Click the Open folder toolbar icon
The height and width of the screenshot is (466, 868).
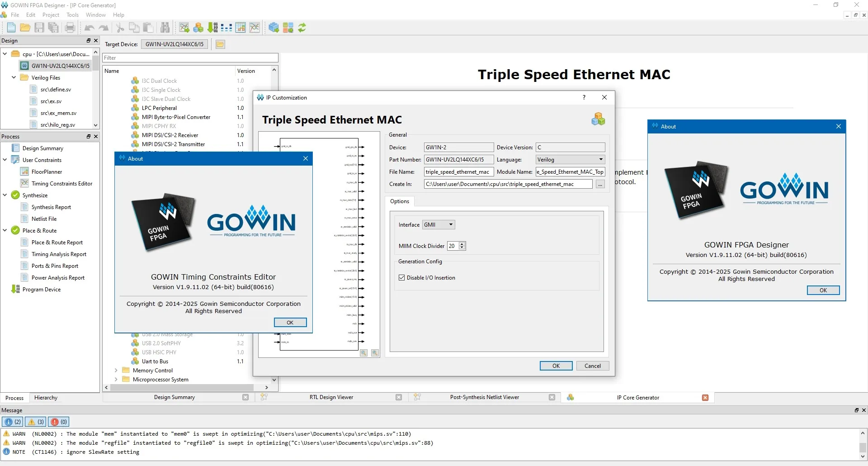point(25,28)
